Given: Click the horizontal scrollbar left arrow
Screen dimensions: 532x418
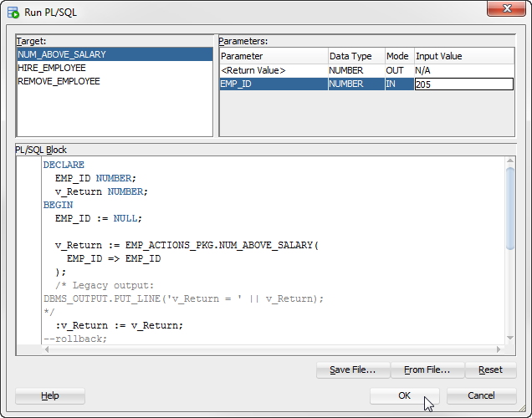Looking at the screenshot, I should pyautogui.click(x=47, y=349).
